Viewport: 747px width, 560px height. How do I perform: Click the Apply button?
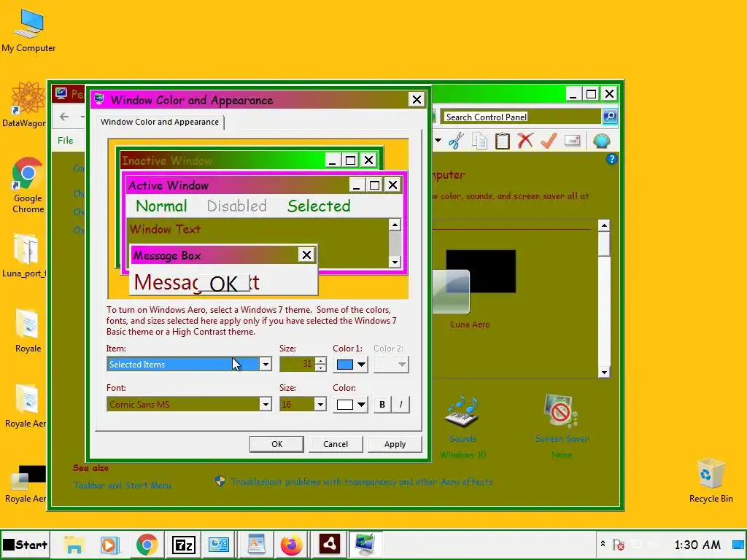[395, 444]
